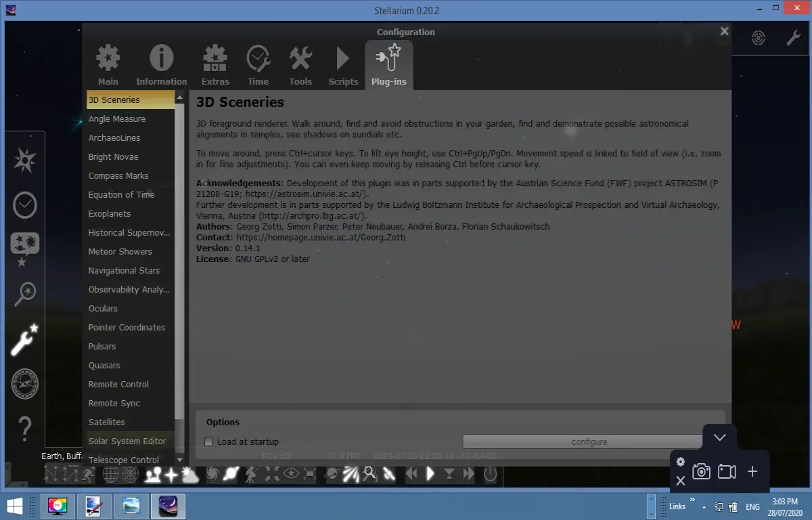
Task: Expand the taskbar Links chevron
Action: click(x=692, y=500)
